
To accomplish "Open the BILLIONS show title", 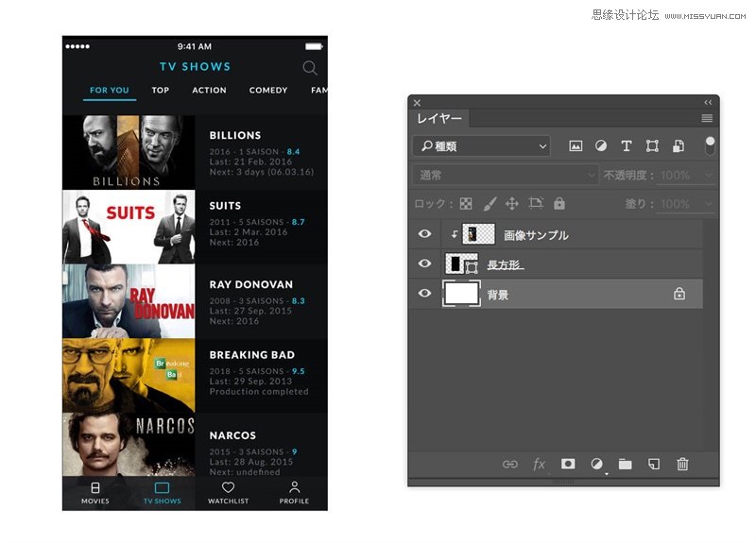I will point(235,135).
